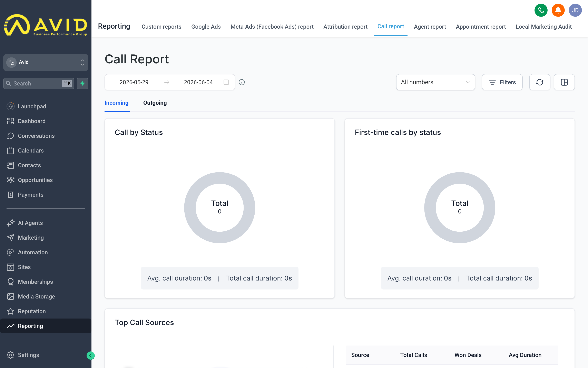Screen dimensions: 588x368
Task: Open Memberships in the sidebar
Action: click(x=46, y=282)
